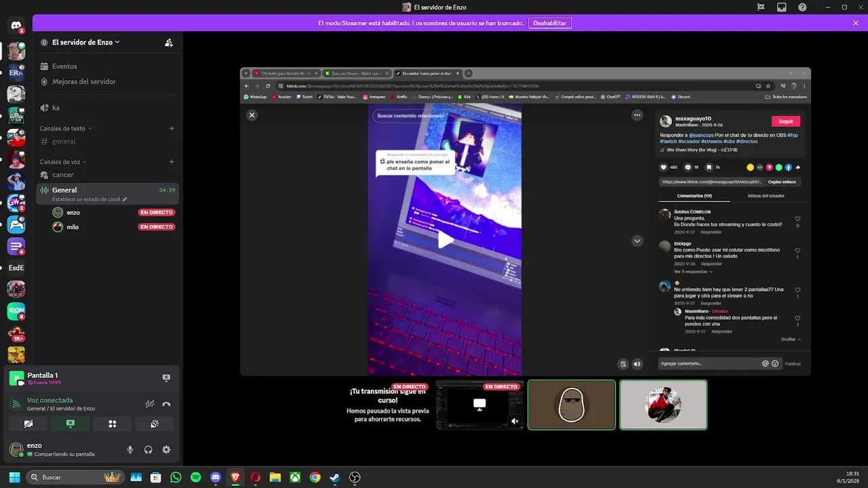
Task: Disconnect from voice channel with hang-up icon
Action: (166, 404)
